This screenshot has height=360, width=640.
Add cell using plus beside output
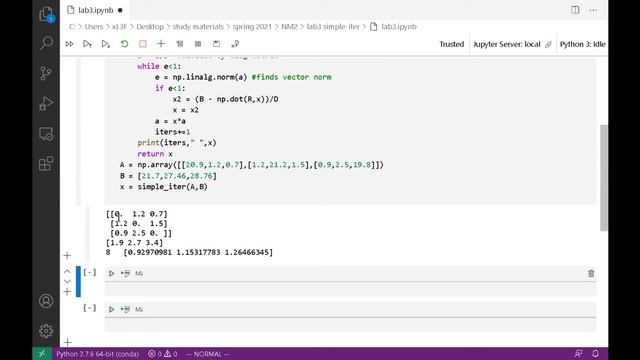coord(67,256)
